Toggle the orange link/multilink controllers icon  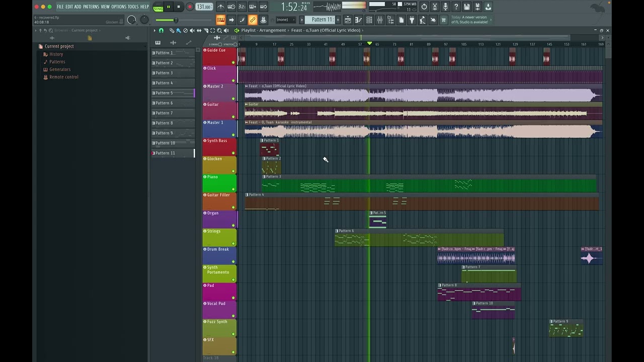253,20
